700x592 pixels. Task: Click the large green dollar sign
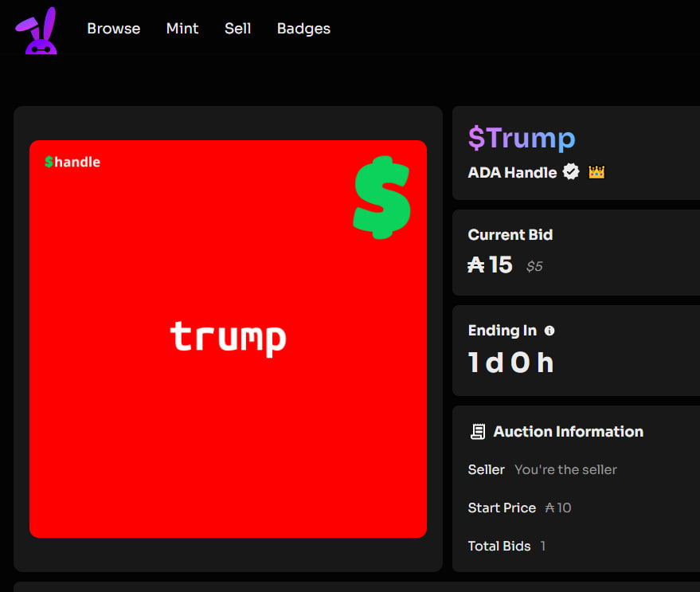[381, 197]
